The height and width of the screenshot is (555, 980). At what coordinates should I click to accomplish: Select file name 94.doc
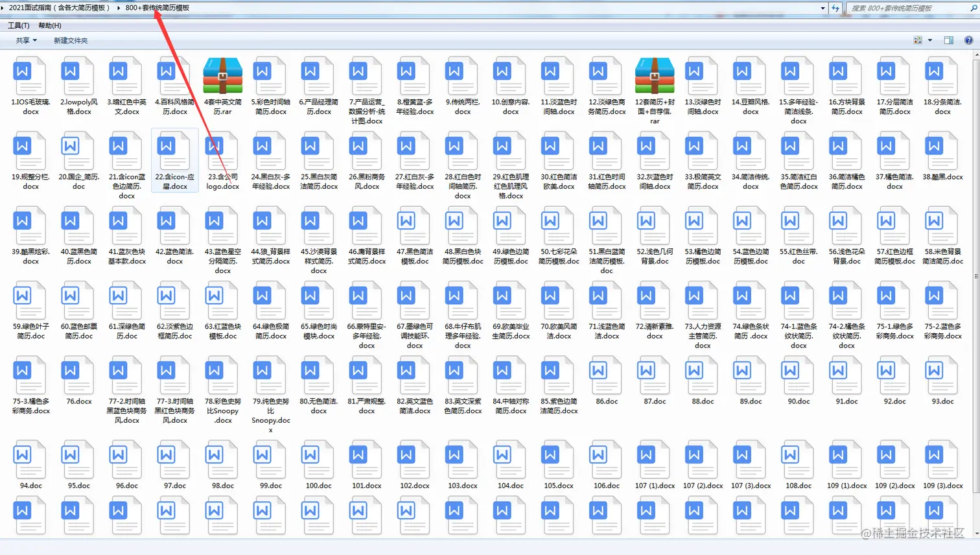click(31, 485)
